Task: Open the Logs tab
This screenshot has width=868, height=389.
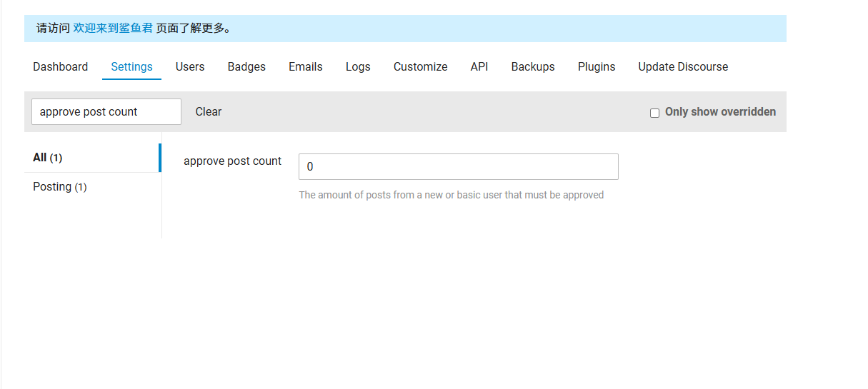Action: pyautogui.click(x=358, y=66)
